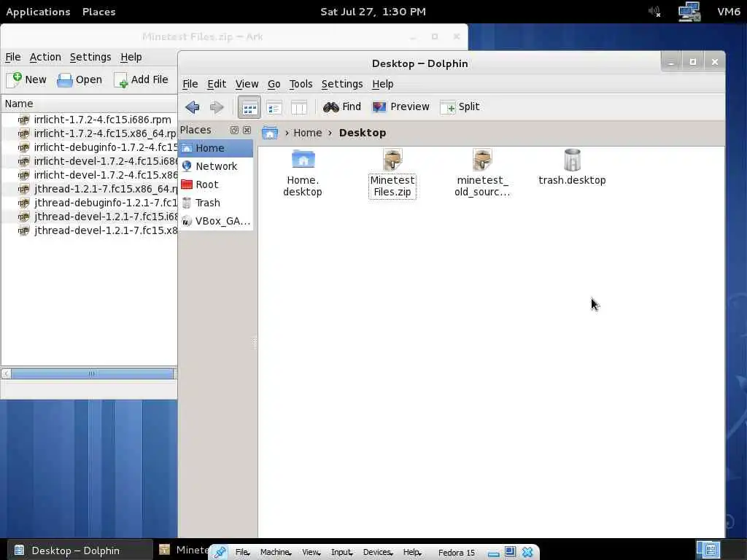Open Dolphin Settings menu
The width and height of the screenshot is (747, 560).
342,84
